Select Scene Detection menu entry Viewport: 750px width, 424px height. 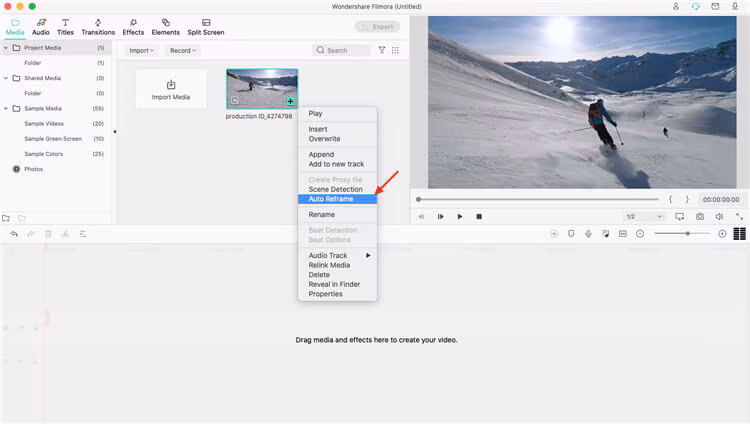point(337,190)
